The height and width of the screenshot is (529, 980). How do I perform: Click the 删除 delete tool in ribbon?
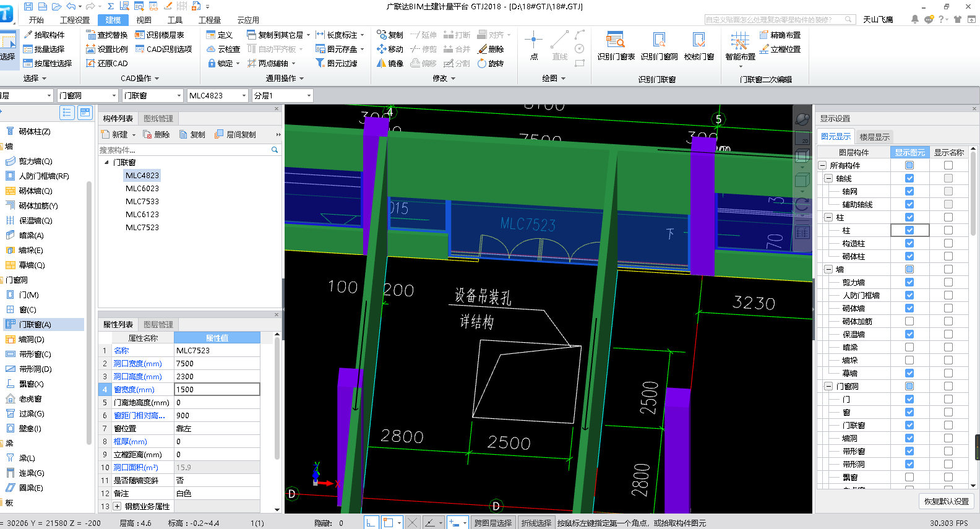(491, 49)
